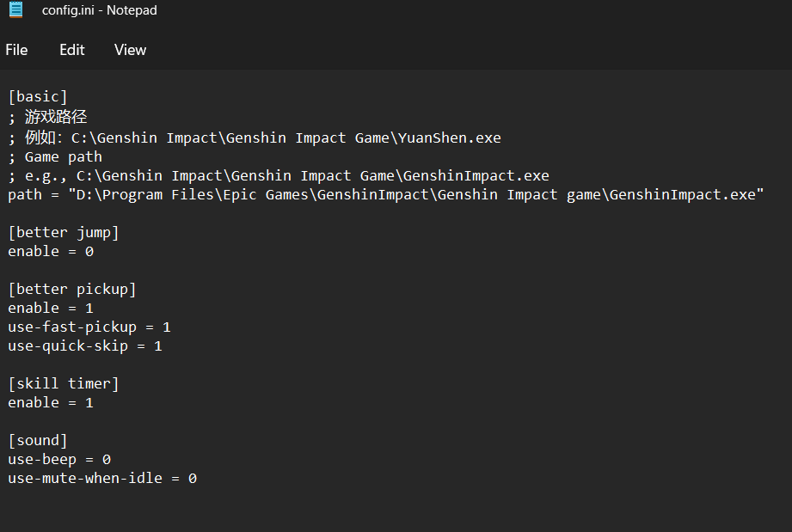Click the Notepad icon in the title bar

coord(15,9)
